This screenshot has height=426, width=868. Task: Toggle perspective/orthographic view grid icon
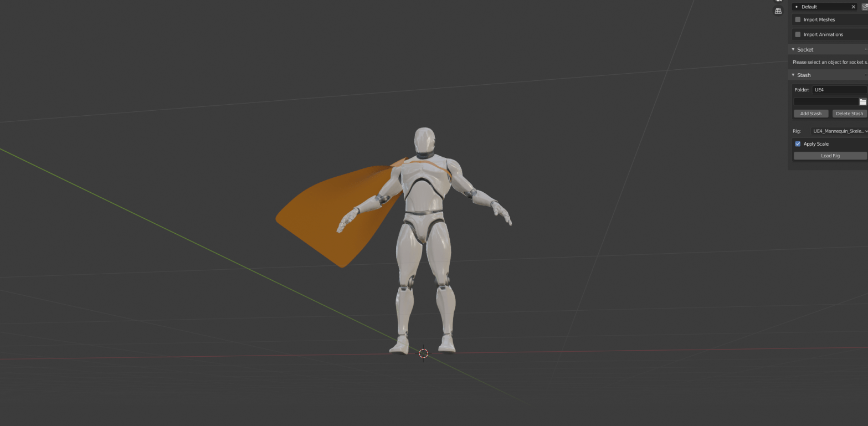click(778, 11)
